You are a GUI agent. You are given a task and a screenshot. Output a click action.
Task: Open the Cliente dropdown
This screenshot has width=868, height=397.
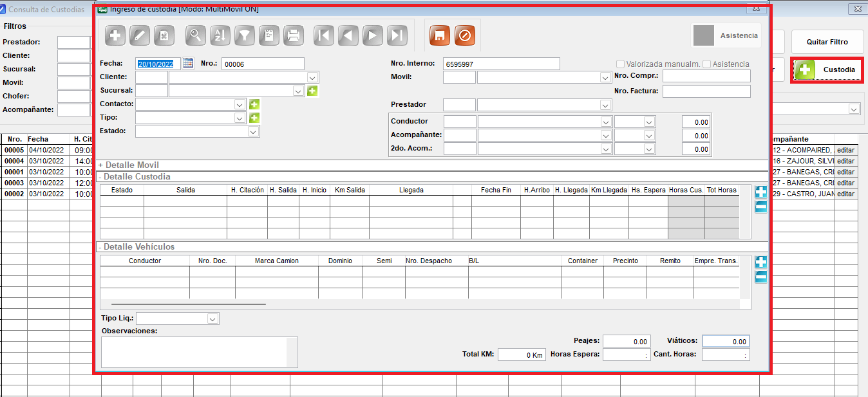coord(313,77)
